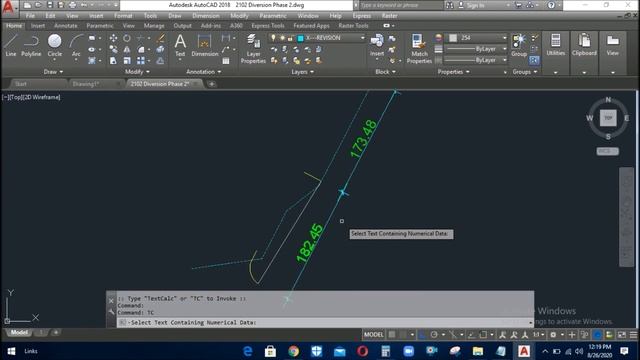640x360 pixels.
Task: Click the Mirror tool icon
Action: click(x=127, y=49)
